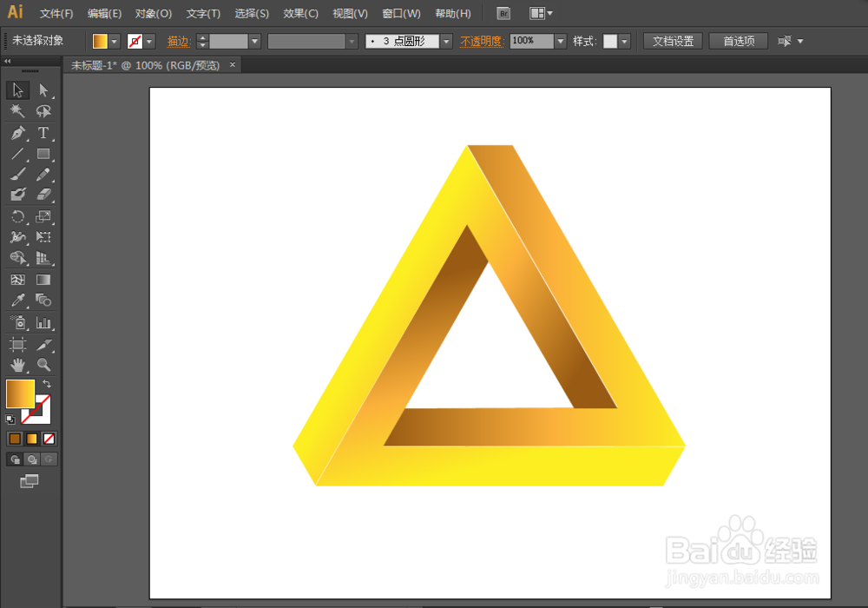Select the Hand tool
868x608 pixels.
16,365
